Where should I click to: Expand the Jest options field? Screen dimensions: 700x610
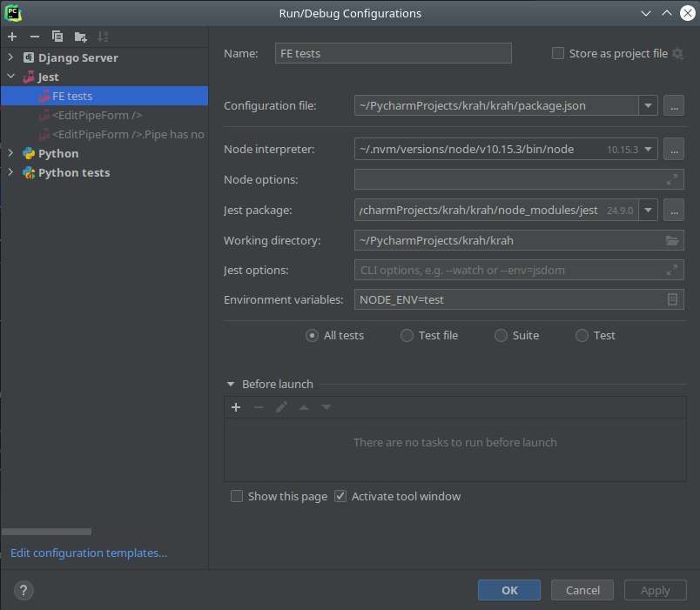[x=672, y=270]
